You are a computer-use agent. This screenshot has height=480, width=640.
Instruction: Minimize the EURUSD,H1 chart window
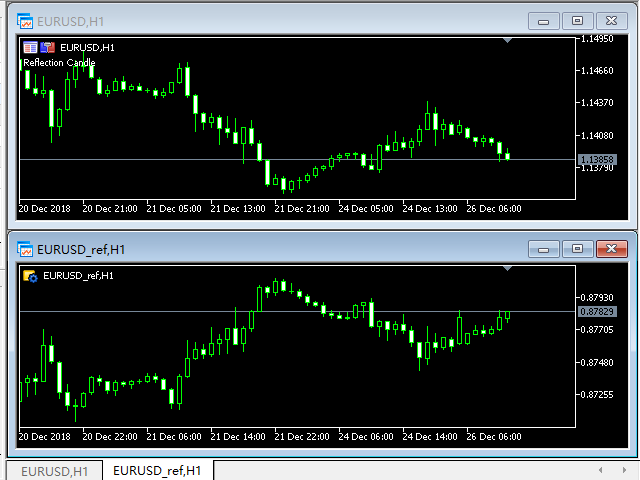pos(543,21)
